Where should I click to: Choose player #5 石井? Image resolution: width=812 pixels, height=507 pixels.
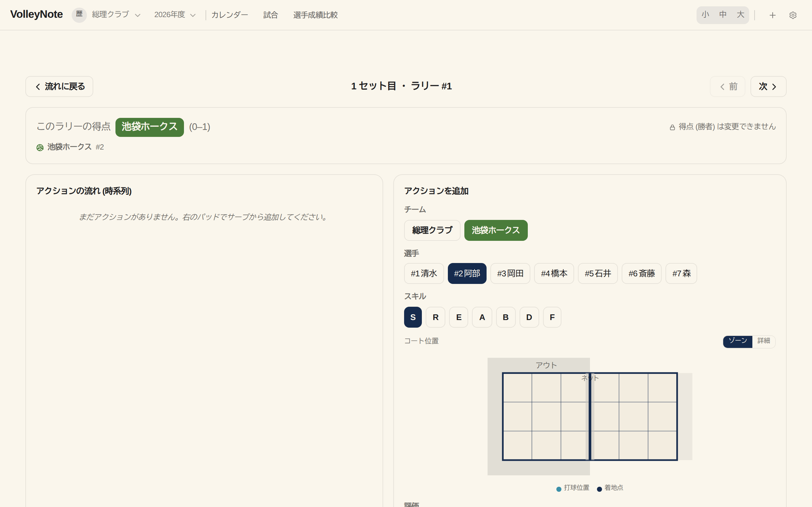point(598,273)
